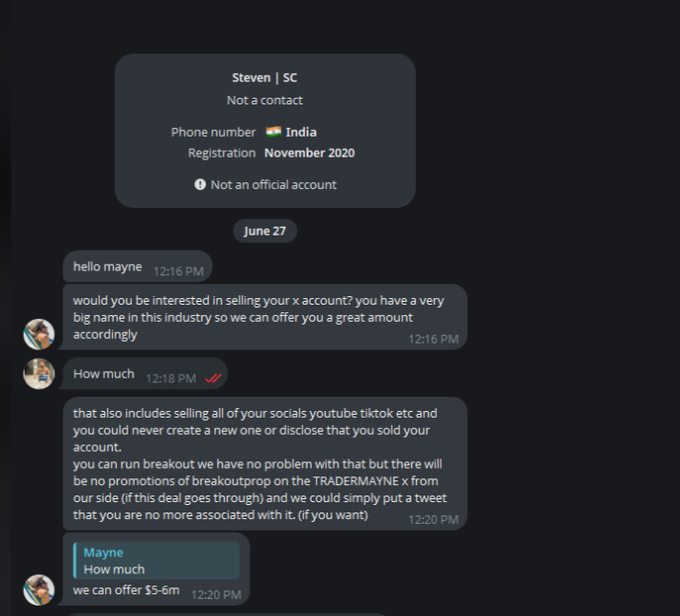Click 12:16 PM timestamp on hello mayne
Viewport: 680px width, 616px height.
(x=179, y=271)
